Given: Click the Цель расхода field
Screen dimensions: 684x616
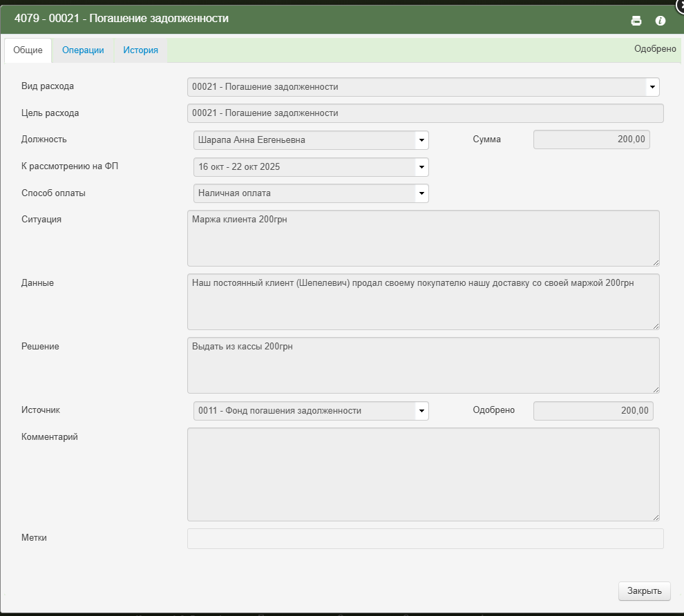Looking at the screenshot, I should 425,113.
